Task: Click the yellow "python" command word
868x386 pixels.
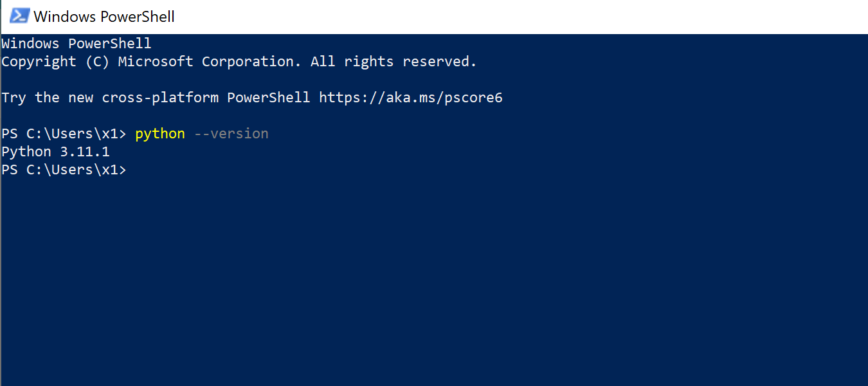Action: (160, 134)
